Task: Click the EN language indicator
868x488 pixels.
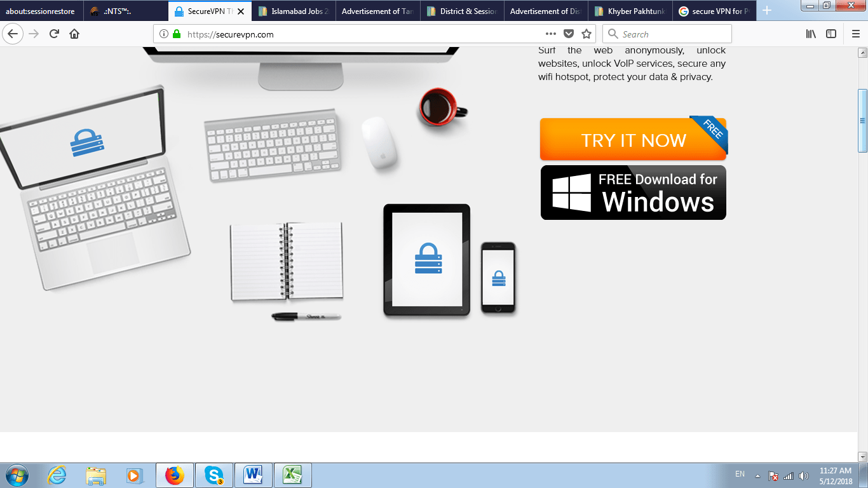Action: (740, 474)
